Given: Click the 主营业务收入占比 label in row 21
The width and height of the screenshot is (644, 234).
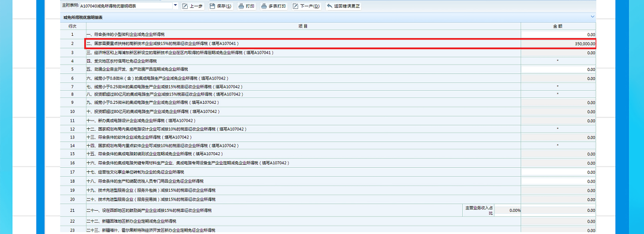Looking at the screenshot, I should [x=478, y=210].
